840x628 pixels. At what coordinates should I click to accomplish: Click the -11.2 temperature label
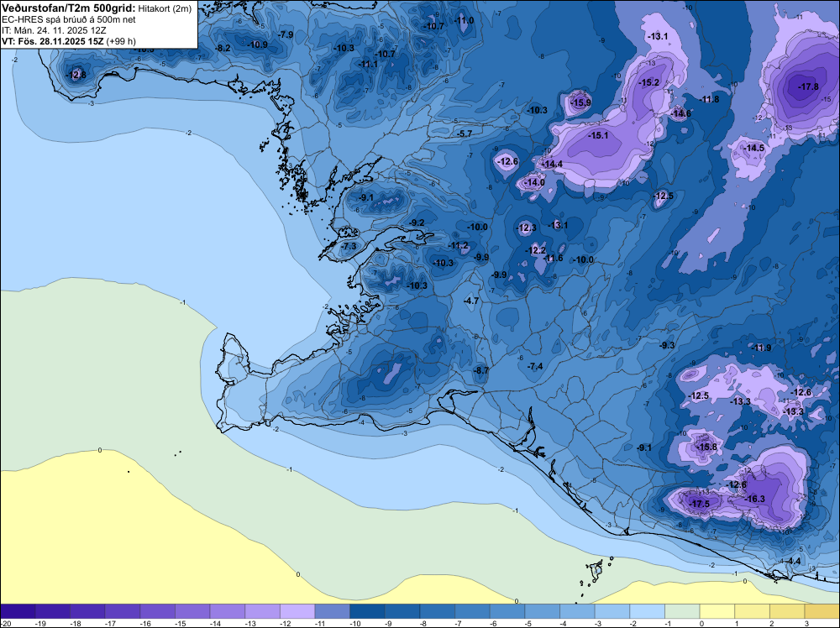[458, 246]
